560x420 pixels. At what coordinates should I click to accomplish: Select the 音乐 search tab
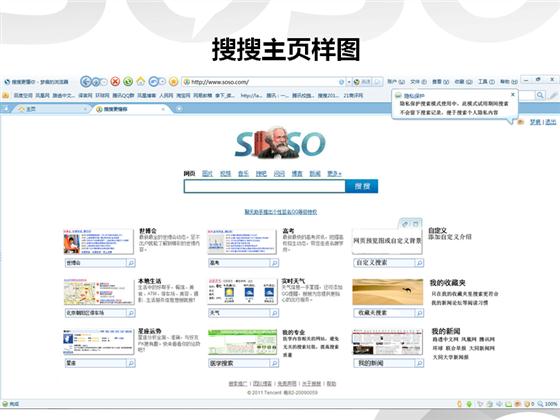point(243,174)
